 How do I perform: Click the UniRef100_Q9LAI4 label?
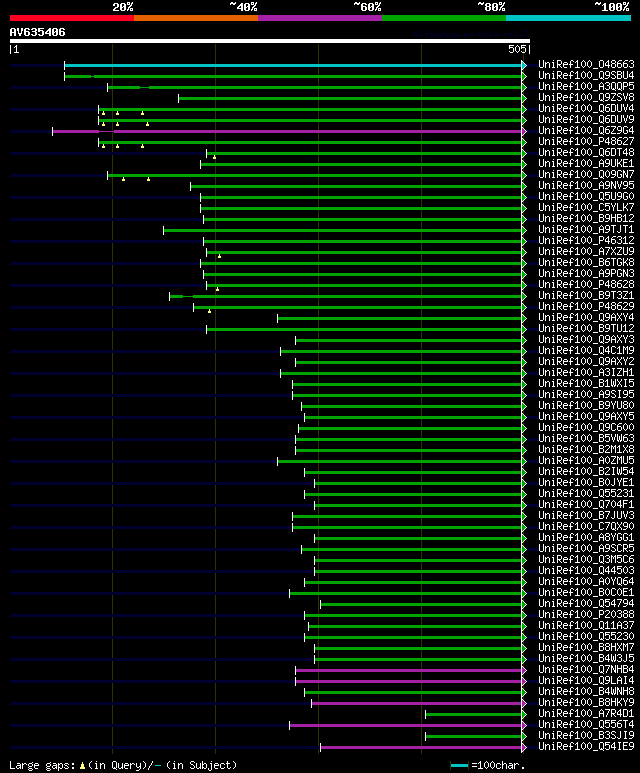(x=586, y=680)
